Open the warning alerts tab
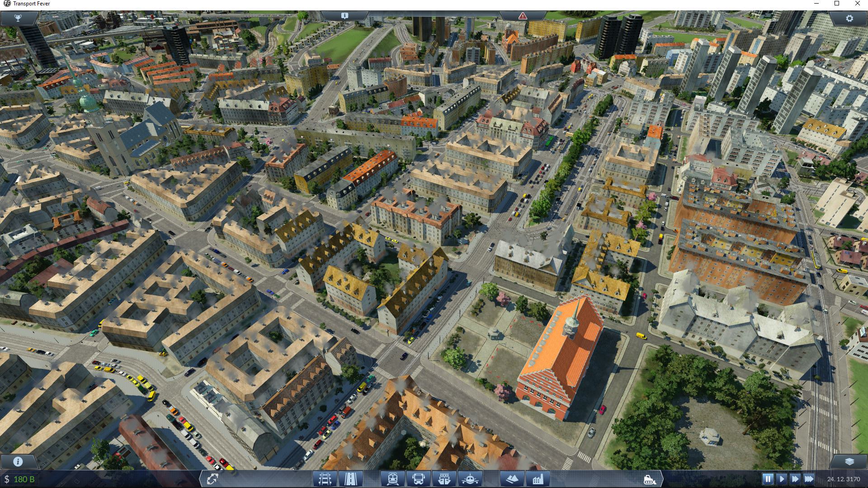 [523, 15]
